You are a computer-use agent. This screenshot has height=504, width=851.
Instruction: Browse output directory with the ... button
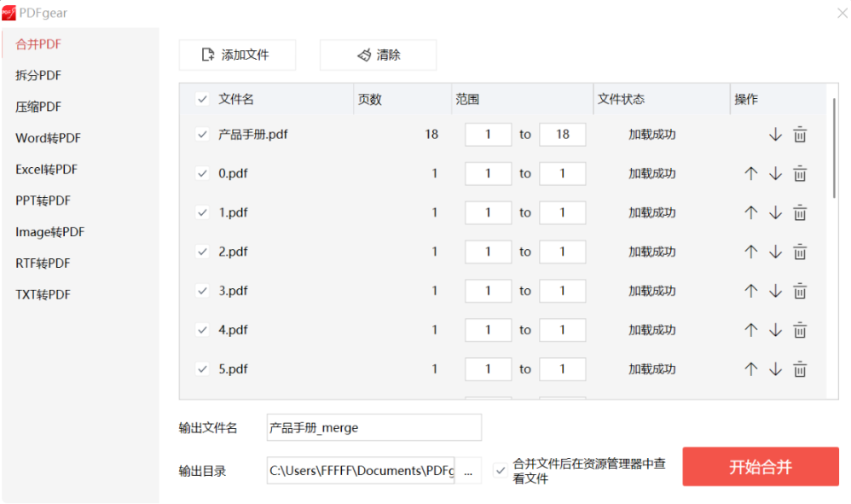coord(468,471)
